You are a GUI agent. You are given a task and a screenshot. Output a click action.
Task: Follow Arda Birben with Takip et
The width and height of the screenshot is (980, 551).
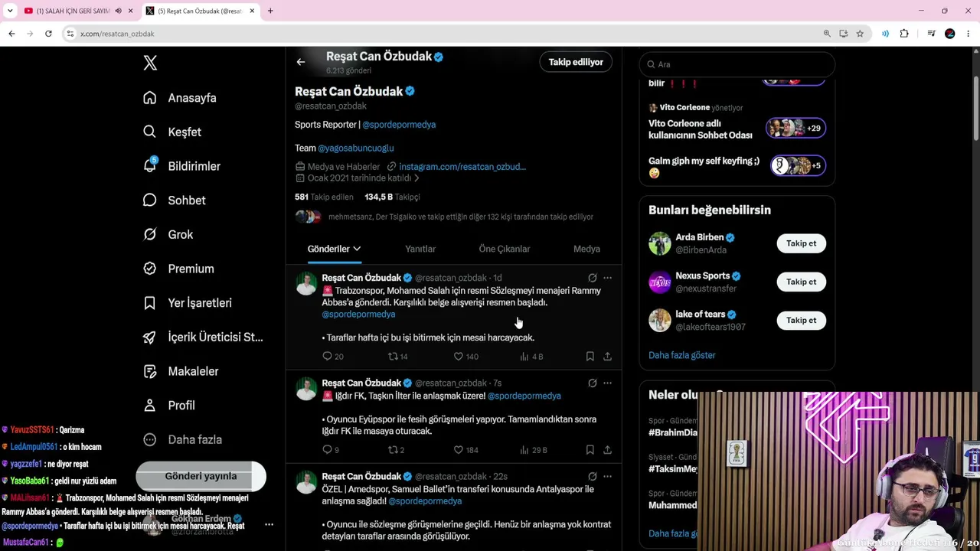801,243
